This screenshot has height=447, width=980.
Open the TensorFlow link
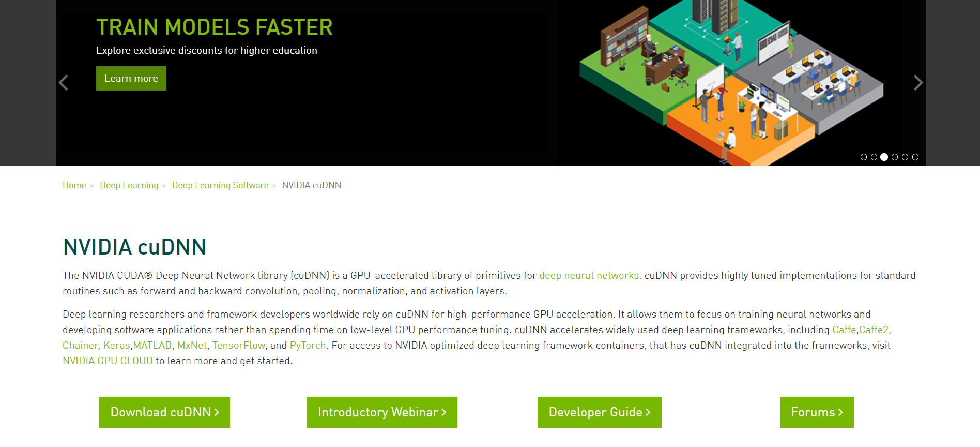coord(239,346)
